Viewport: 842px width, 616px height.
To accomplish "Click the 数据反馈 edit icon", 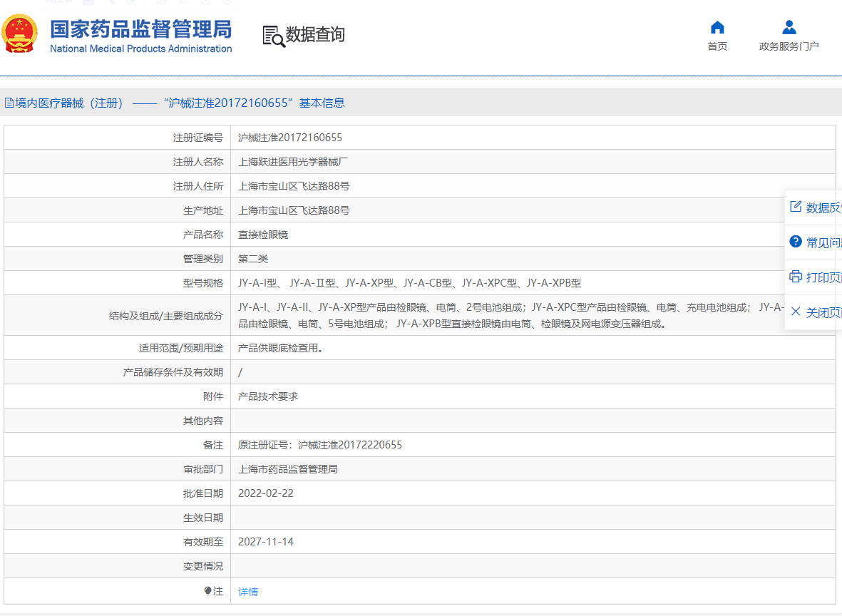I will coord(796,207).
